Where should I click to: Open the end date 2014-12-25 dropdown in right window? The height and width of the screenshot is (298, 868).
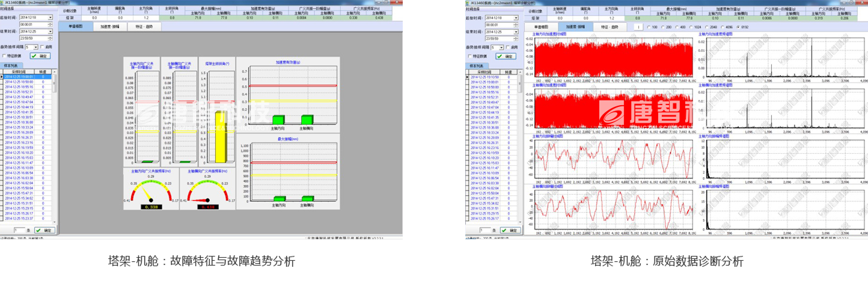[516, 31]
